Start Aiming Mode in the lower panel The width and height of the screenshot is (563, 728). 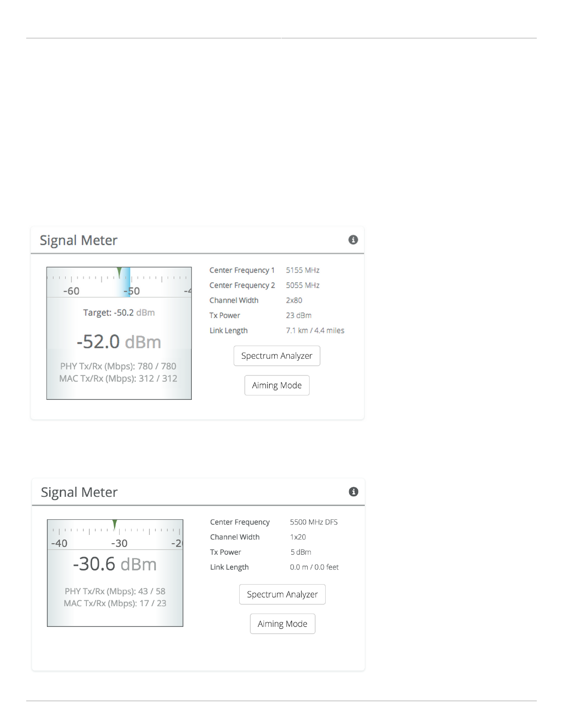[x=282, y=624]
